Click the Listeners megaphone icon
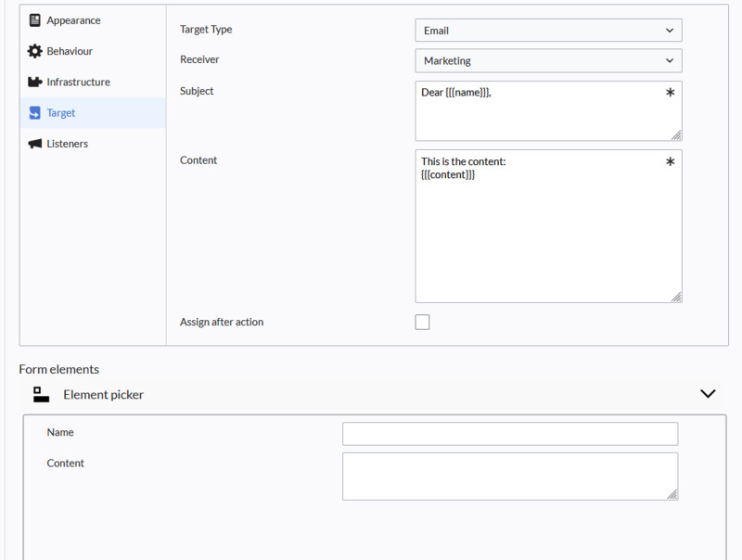The width and height of the screenshot is (742, 560). pyautogui.click(x=34, y=144)
